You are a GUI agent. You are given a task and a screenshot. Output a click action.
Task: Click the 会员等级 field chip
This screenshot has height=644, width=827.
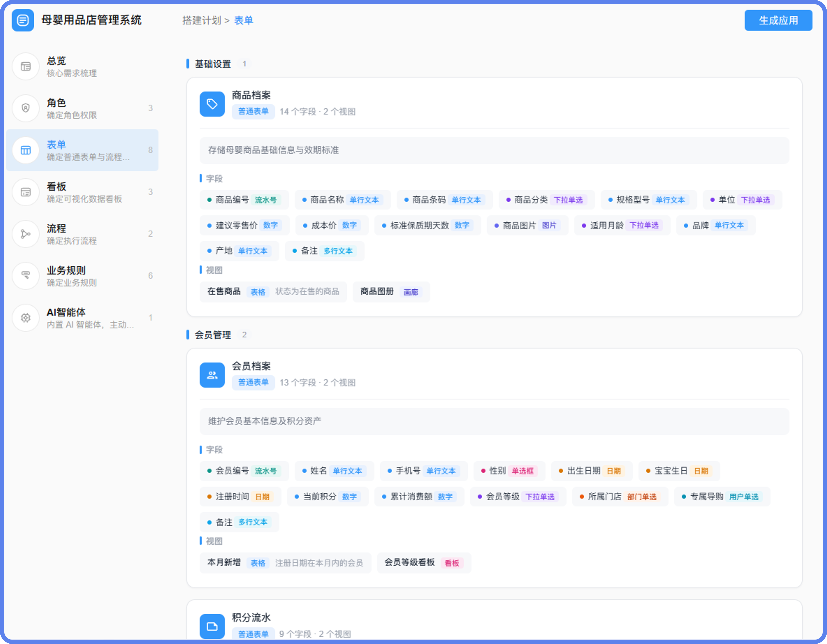(x=518, y=496)
